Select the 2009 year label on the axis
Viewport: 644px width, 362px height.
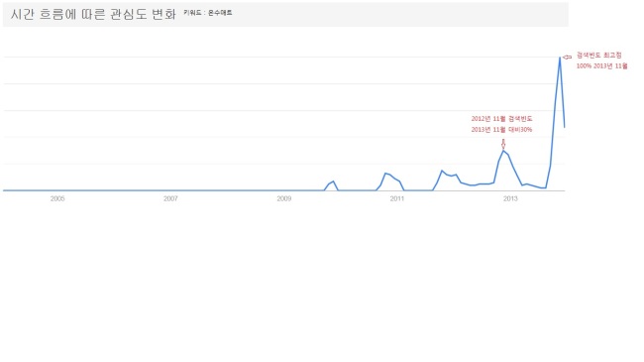coord(283,198)
